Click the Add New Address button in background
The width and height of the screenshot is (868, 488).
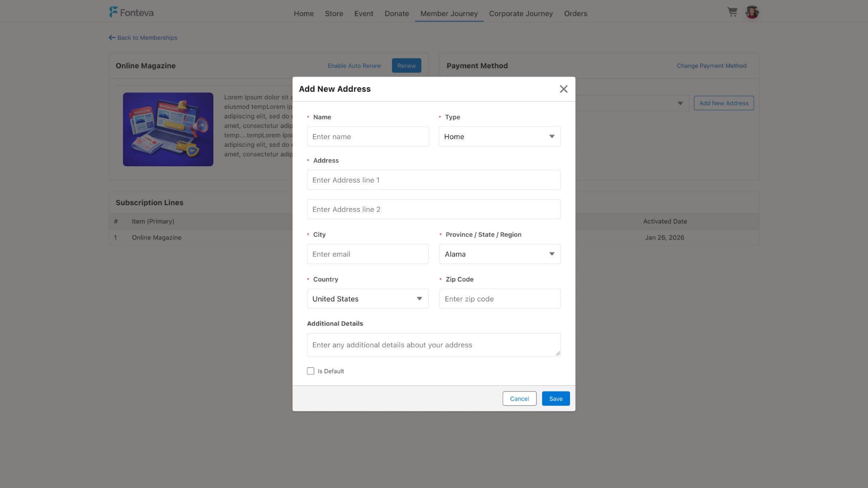(724, 103)
